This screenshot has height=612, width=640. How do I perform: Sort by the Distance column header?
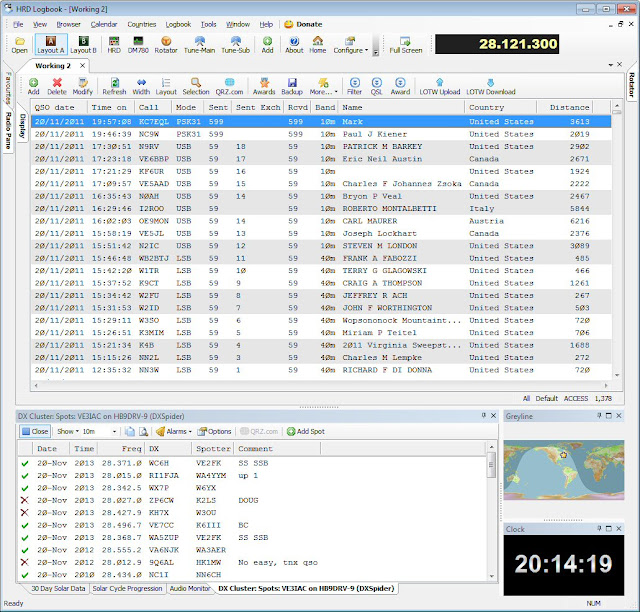pyautogui.click(x=564, y=107)
